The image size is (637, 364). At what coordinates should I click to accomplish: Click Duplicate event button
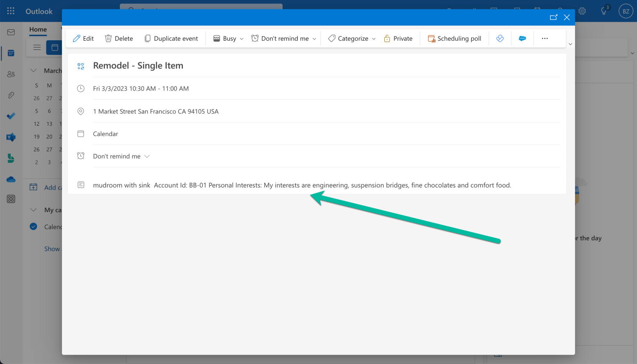pos(171,39)
